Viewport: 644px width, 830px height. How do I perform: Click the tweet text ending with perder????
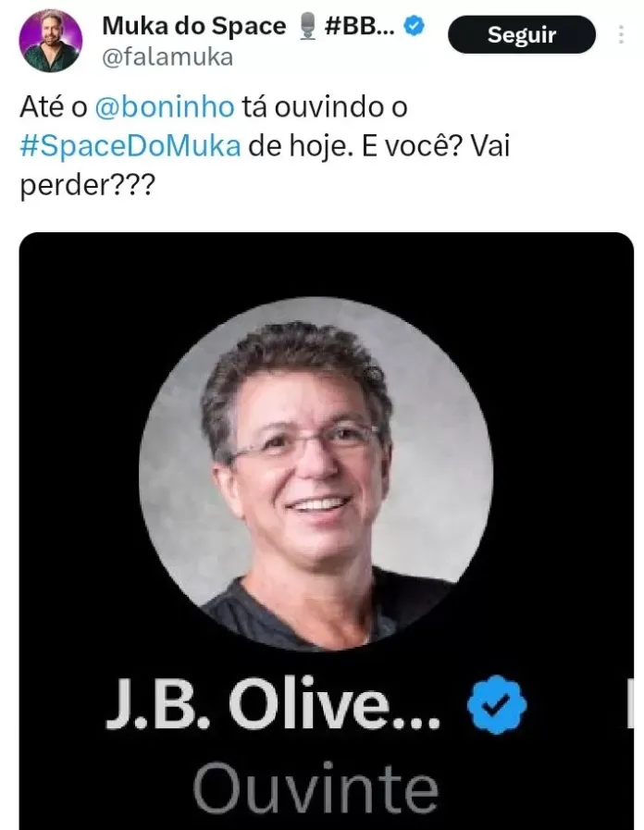click(265, 146)
